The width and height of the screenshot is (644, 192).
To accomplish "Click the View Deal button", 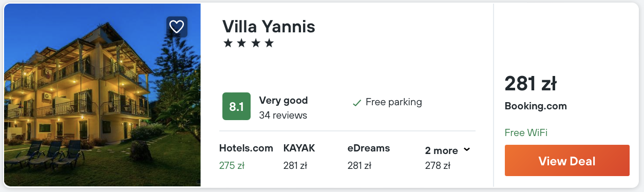I will (567, 161).
